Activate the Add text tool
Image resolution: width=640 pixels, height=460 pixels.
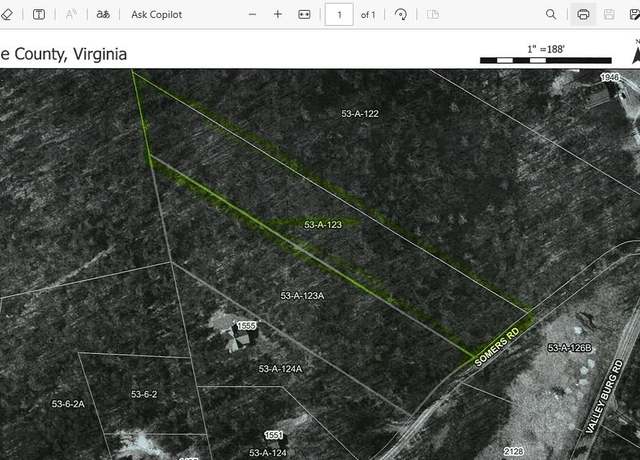click(x=39, y=15)
